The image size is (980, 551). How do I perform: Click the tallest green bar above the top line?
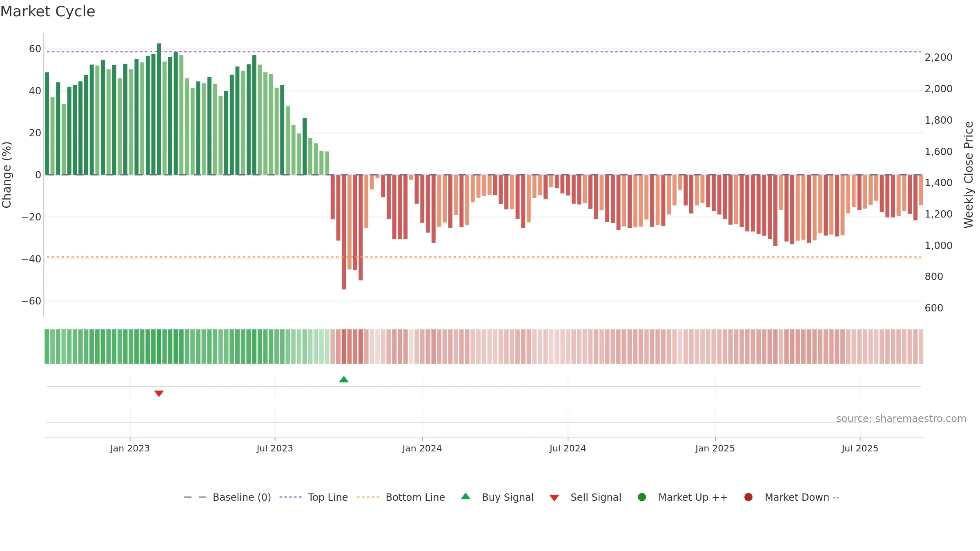(x=159, y=109)
